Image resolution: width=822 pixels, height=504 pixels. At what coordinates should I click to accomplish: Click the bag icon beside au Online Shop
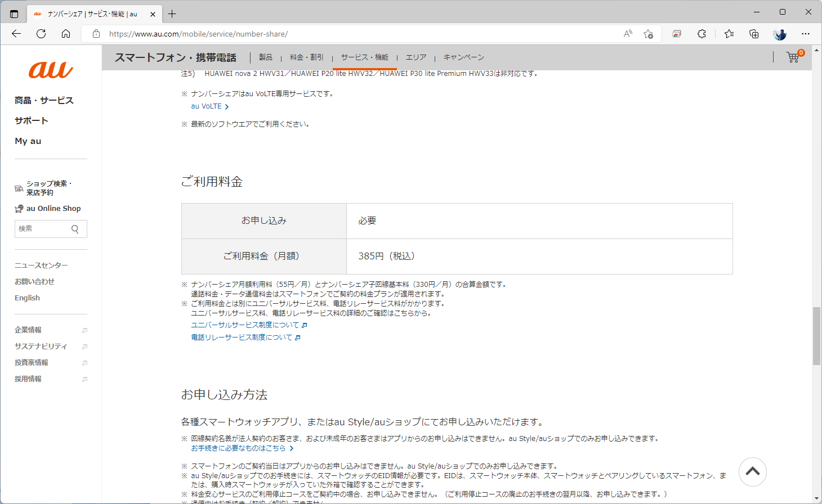[18, 208]
